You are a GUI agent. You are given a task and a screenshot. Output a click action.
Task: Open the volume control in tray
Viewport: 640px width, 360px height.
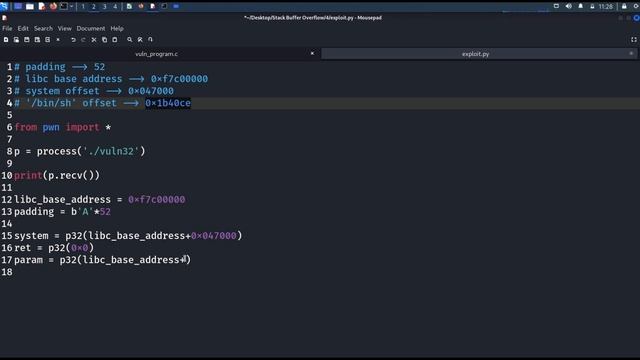pos(569,6)
